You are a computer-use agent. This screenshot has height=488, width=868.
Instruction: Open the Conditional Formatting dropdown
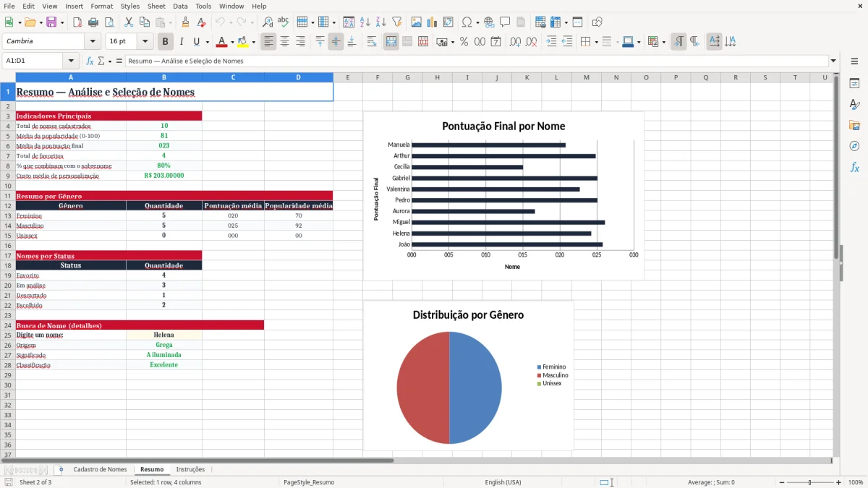pos(663,42)
